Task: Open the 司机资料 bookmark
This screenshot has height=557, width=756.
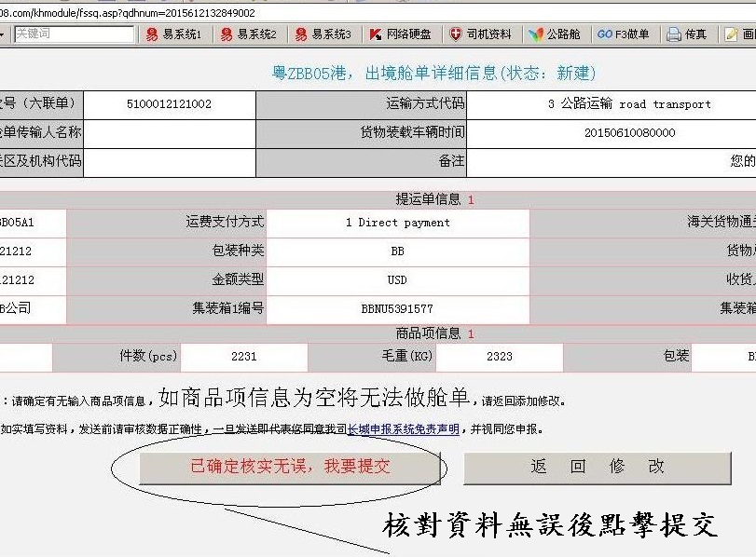Action: coord(480,34)
